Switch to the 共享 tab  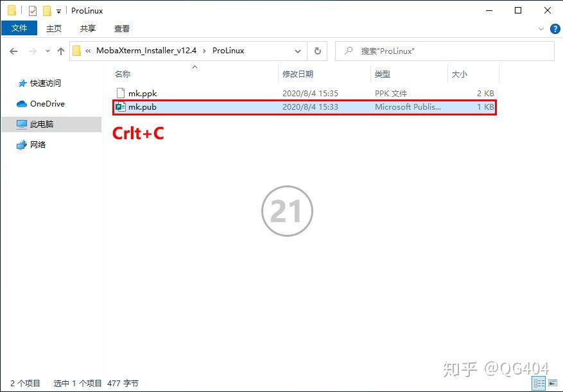coord(88,28)
